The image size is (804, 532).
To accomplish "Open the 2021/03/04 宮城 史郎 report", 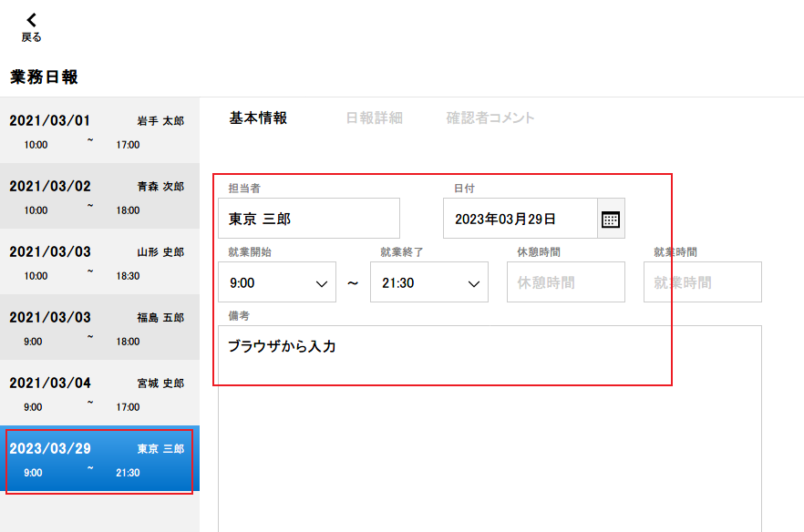I will pos(99,394).
